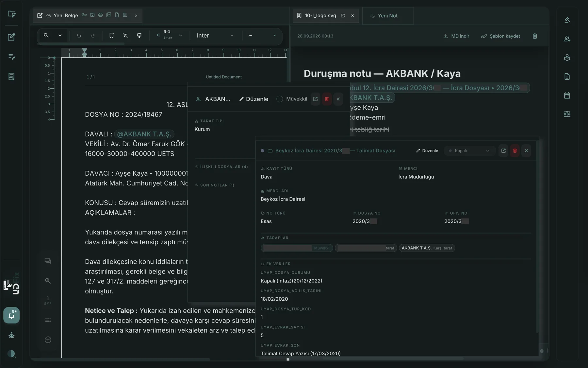588x368 pixels.
Task: Open AKBANK party card in new window
Action: tap(315, 99)
